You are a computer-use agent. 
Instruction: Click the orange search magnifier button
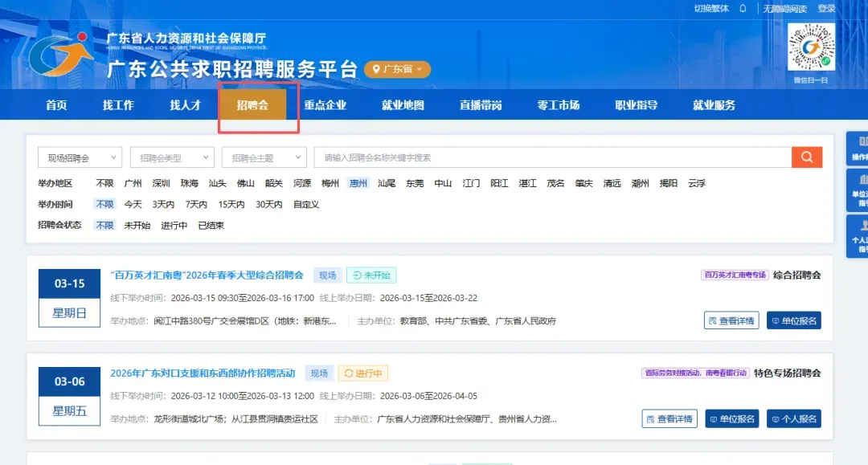point(807,157)
